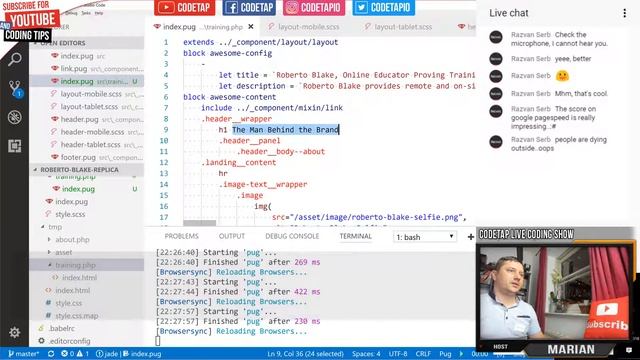Click the Codetapio Twitter banner
This screenshot has width=640, height=360.
[384, 7]
